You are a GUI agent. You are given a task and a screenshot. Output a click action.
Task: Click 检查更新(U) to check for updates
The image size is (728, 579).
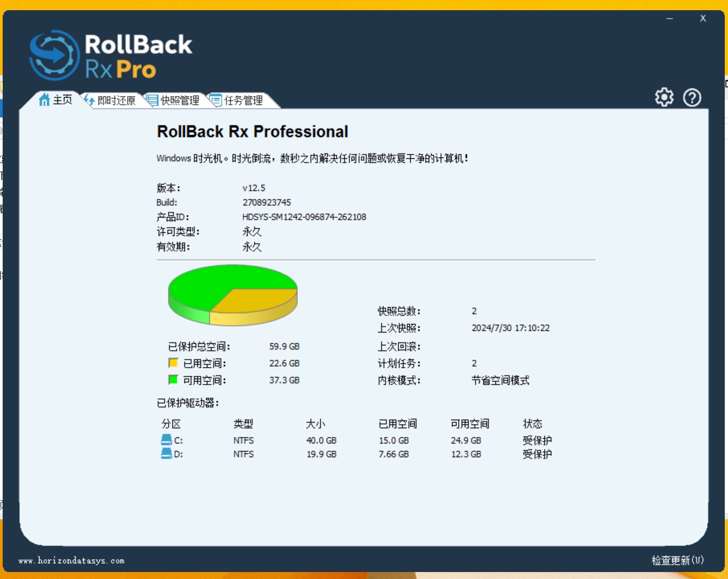677,560
